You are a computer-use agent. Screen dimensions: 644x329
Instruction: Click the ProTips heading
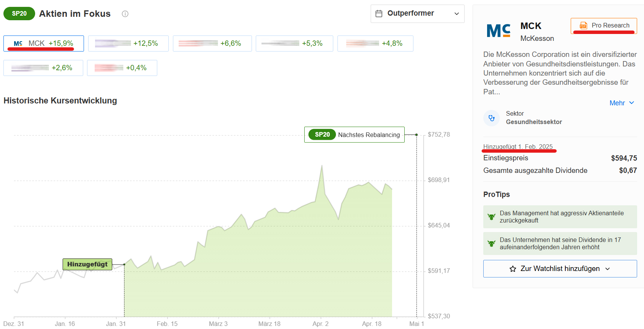click(x=496, y=194)
